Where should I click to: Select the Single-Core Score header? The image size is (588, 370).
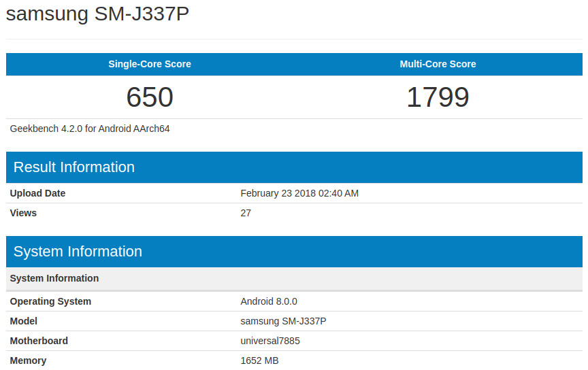point(150,64)
